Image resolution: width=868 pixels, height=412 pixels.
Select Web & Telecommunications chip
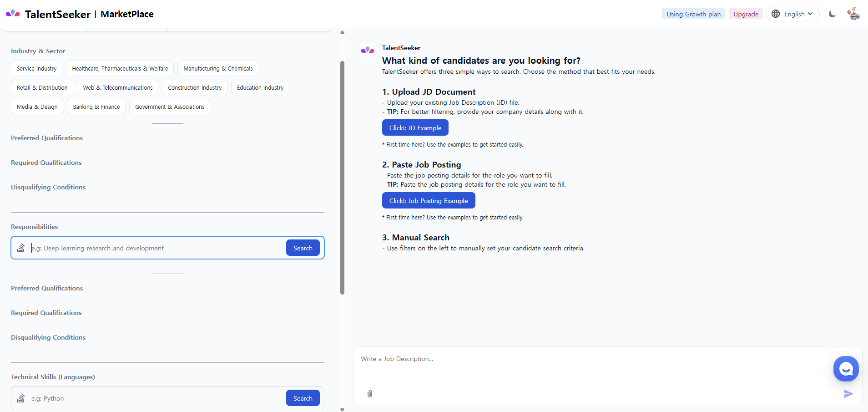pos(118,88)
